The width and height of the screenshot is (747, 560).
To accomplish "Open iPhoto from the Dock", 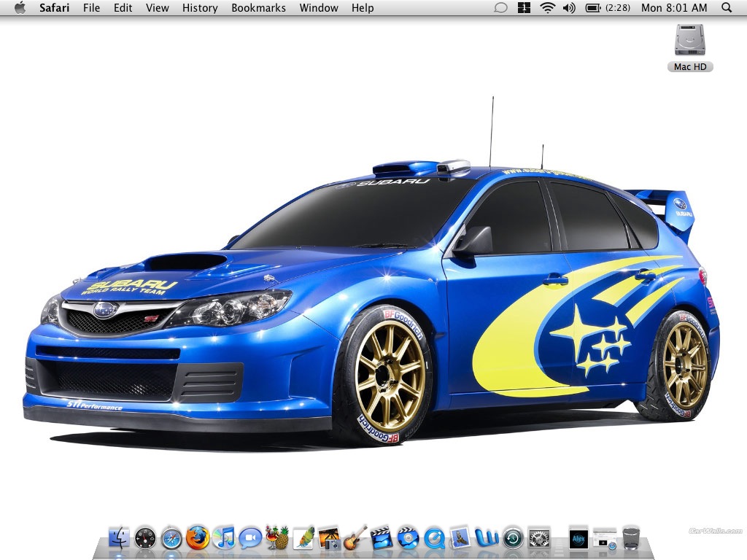I will (x=330, y=538).
